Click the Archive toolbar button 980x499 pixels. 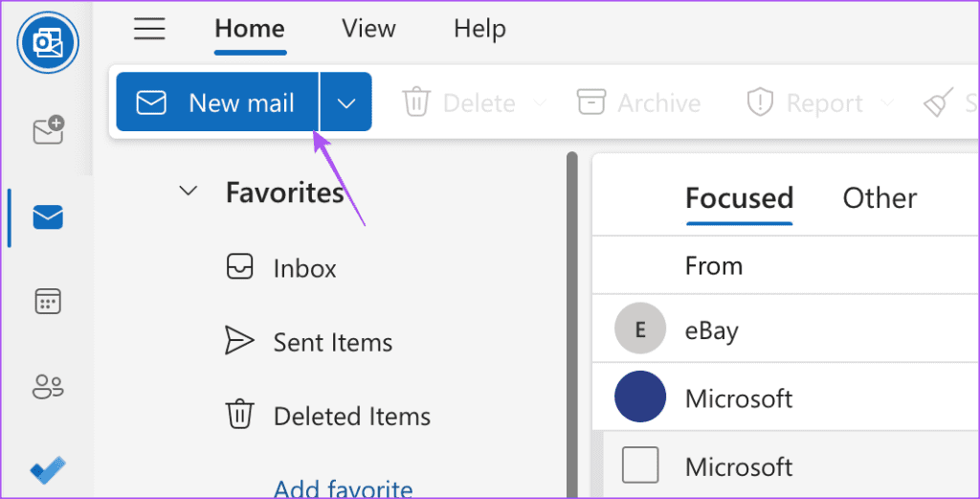(x=638, y=102)
